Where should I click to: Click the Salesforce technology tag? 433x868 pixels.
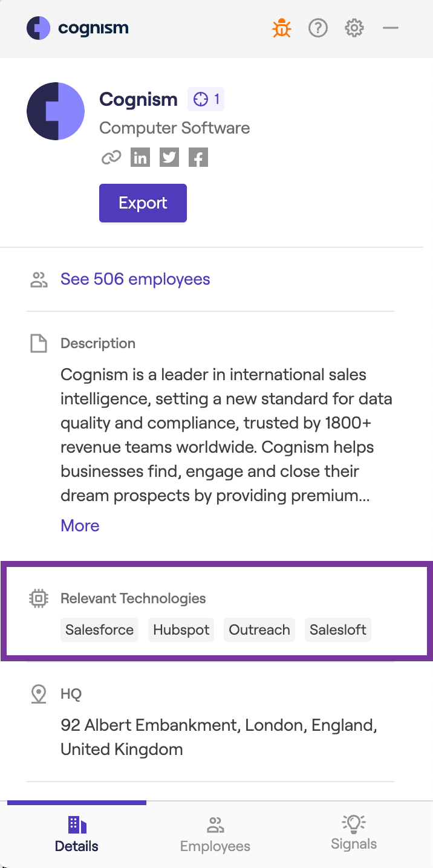[100, 630]
